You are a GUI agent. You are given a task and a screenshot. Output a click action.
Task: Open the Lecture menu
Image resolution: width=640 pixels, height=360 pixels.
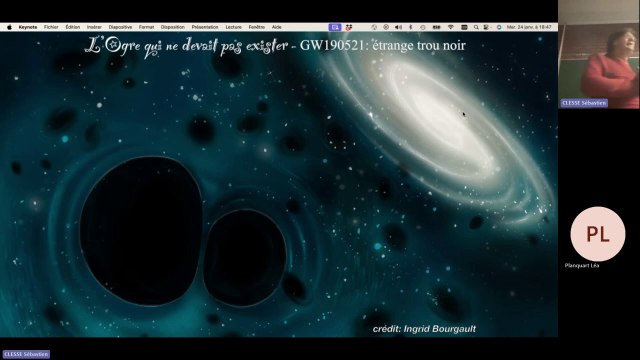[x=233, y=27]
